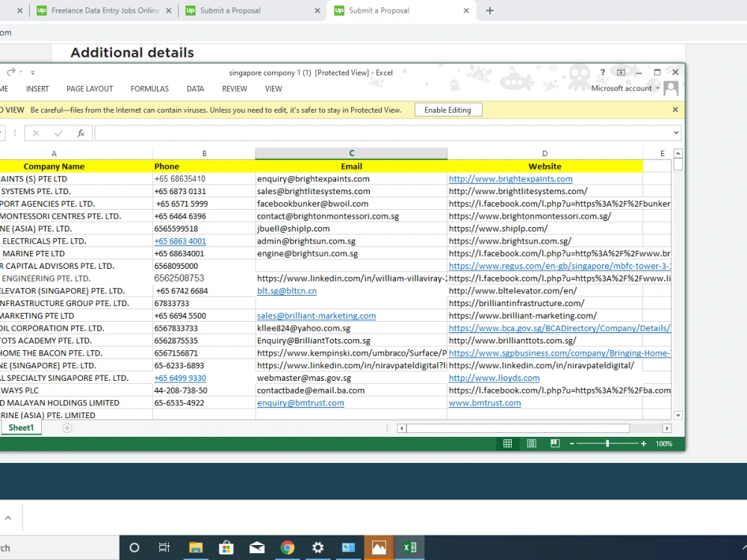Image resolution: width=747 pixels, height=560 pixels.
Task: Click sales@brilliant-marketing.com email link
Action: 316,315
